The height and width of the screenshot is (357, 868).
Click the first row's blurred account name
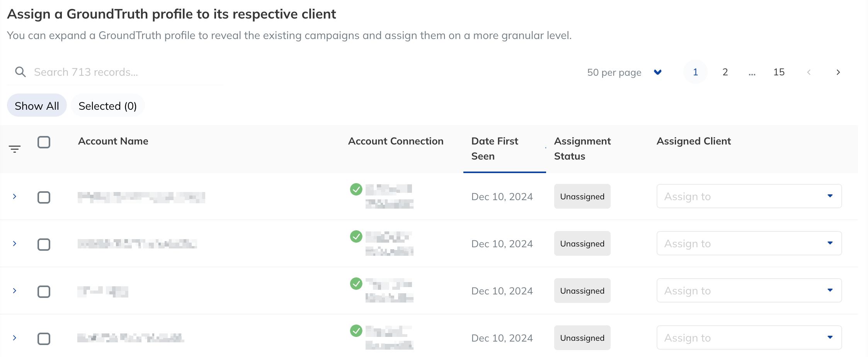pyautogui.click(x=141, y=197)
